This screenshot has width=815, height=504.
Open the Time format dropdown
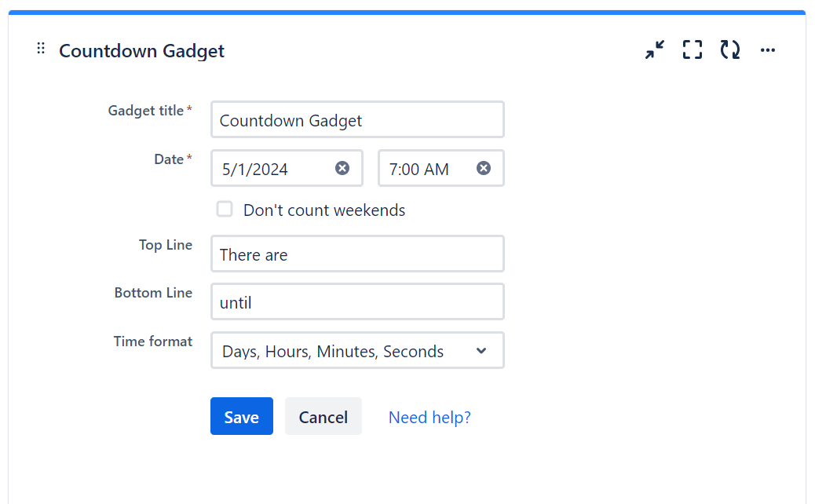[x=357, y=351]
